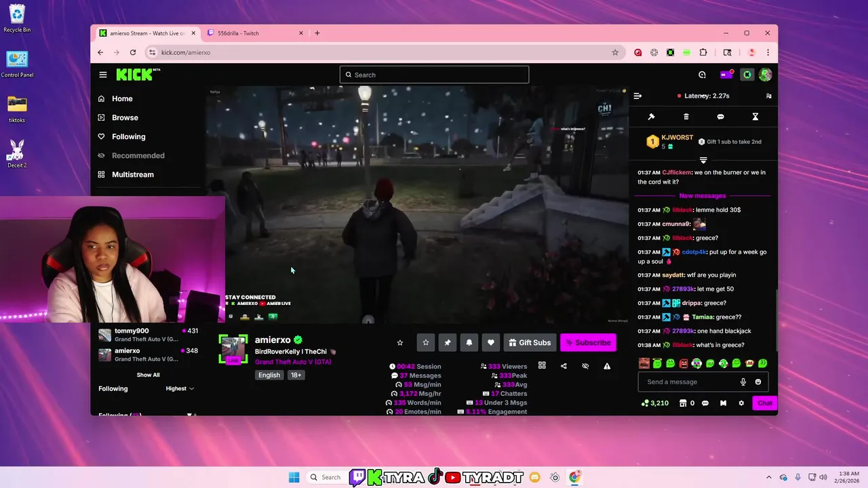Open Multistream in the sidebar
This screenshot has width=868, height=488.
coord(132,174)
